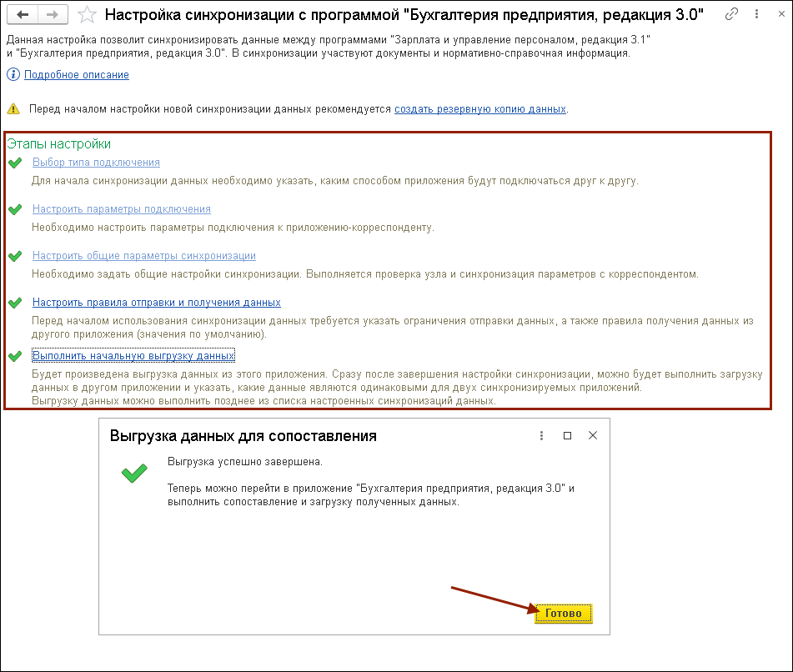The height and width of the screenshot is (672, 793).
Task: Open "Настроить параметры подключения" step
Action: coord(121,209)
